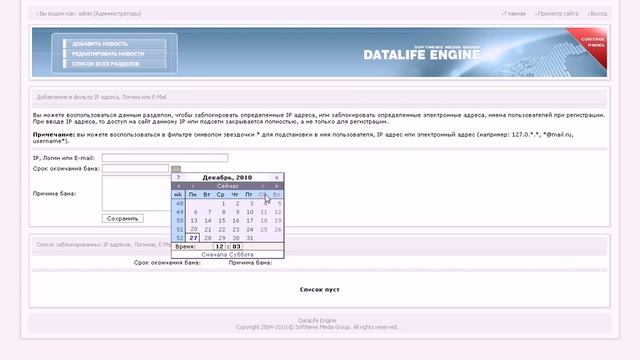Focus the IP, Логин или E-mail input
Viewport: 640px width, 360px height.
pyautogui.click(x=165, y=158)
